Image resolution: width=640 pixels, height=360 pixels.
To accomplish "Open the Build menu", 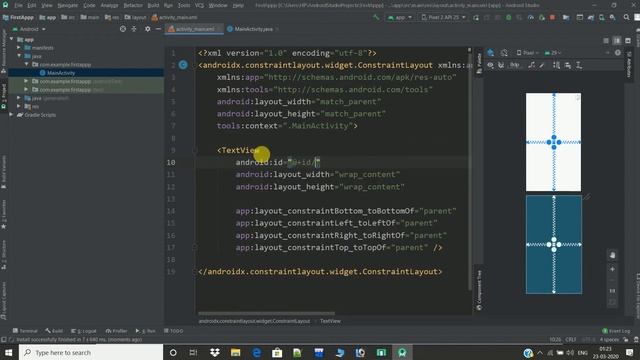I will pyautogui.click(x=153, y=5).
